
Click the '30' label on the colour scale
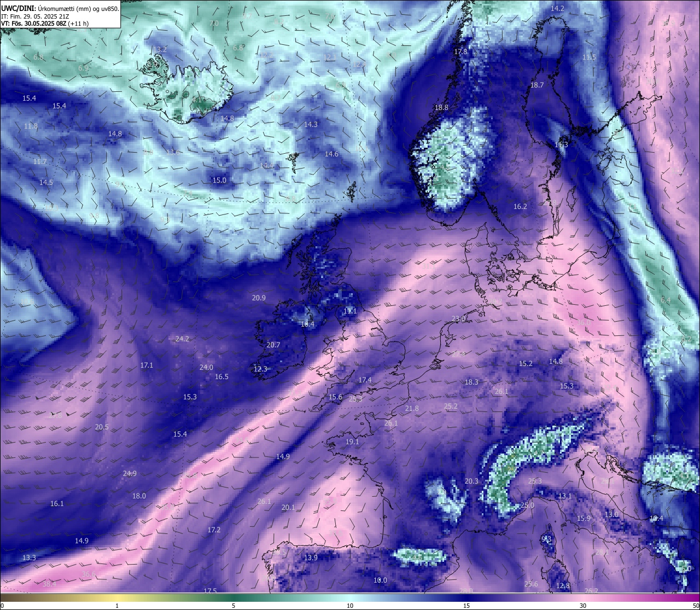click(x=583, y=606)
